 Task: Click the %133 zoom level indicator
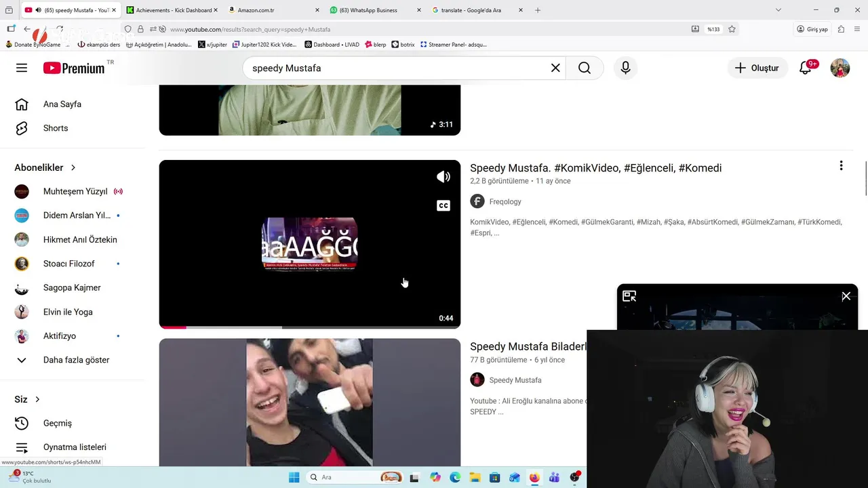713,29
